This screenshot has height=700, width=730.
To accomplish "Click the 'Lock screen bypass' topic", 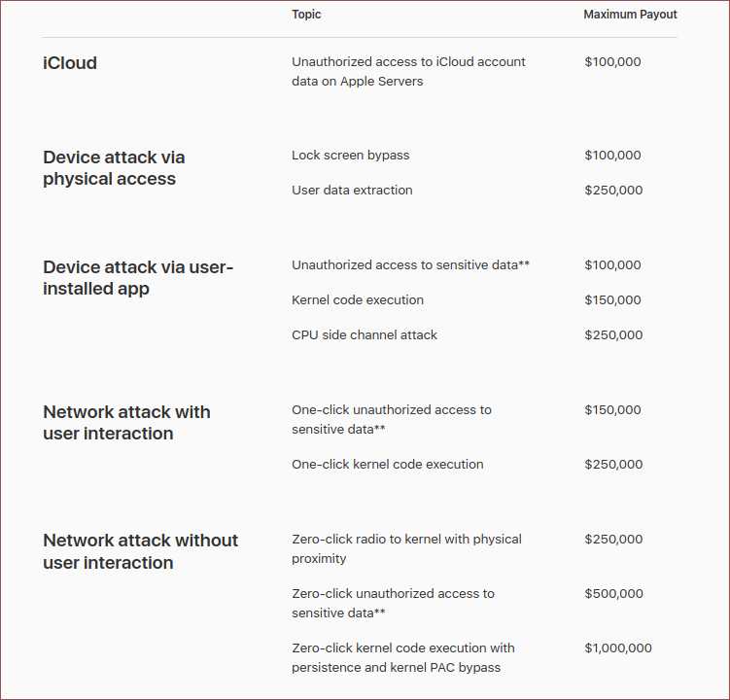I will (350, 156).
